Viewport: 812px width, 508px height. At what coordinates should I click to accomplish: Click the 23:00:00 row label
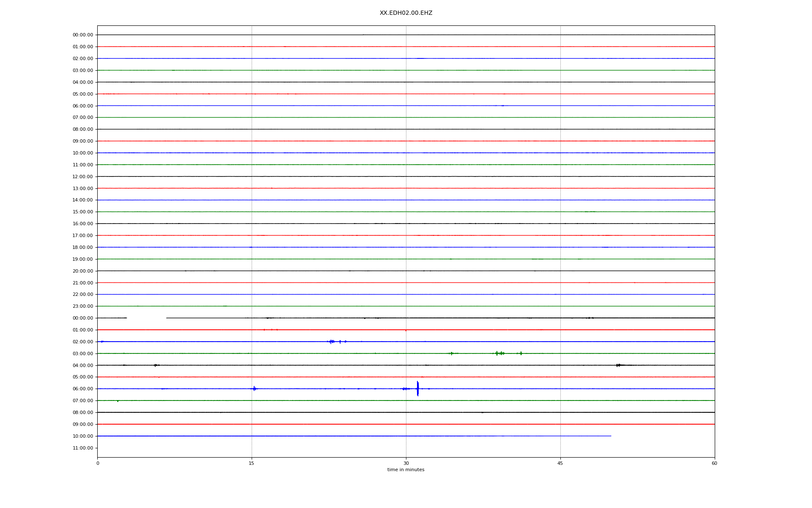tap(82, 306)
